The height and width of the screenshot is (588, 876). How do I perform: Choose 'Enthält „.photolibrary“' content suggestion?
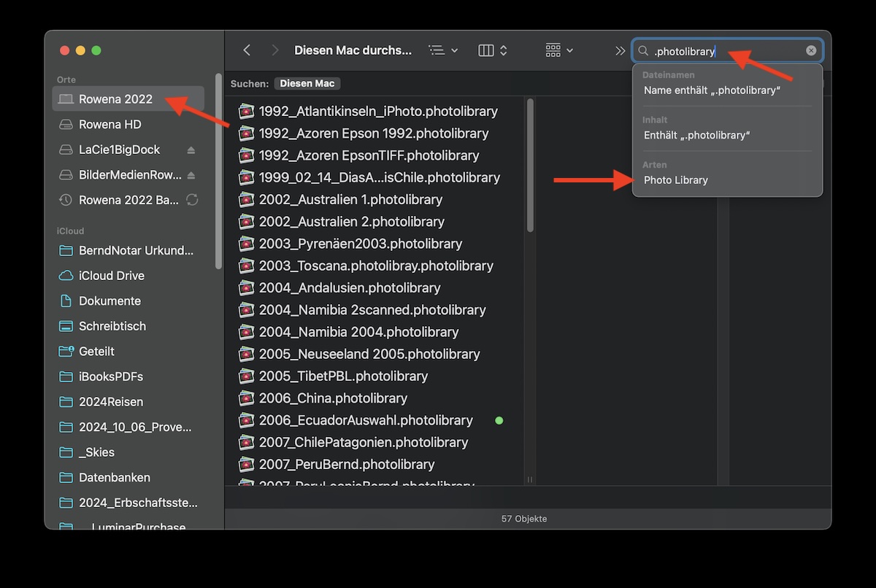697,135
